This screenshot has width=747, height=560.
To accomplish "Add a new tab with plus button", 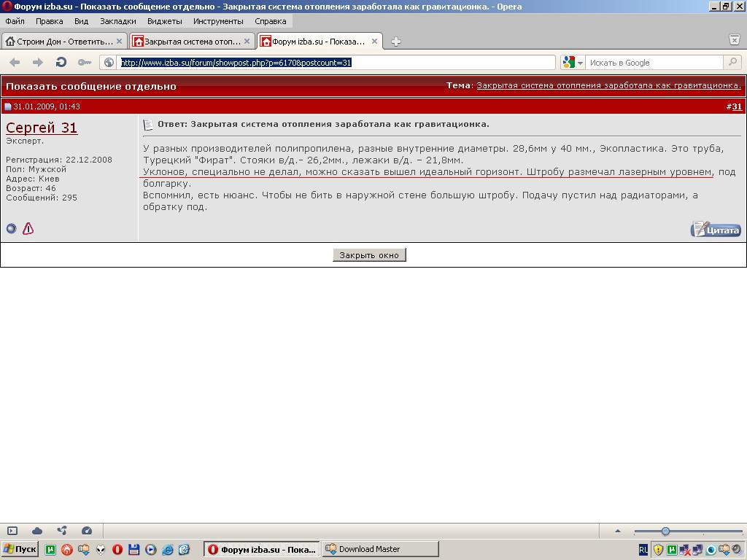I will pyautogui.click(x=396, y=42).
